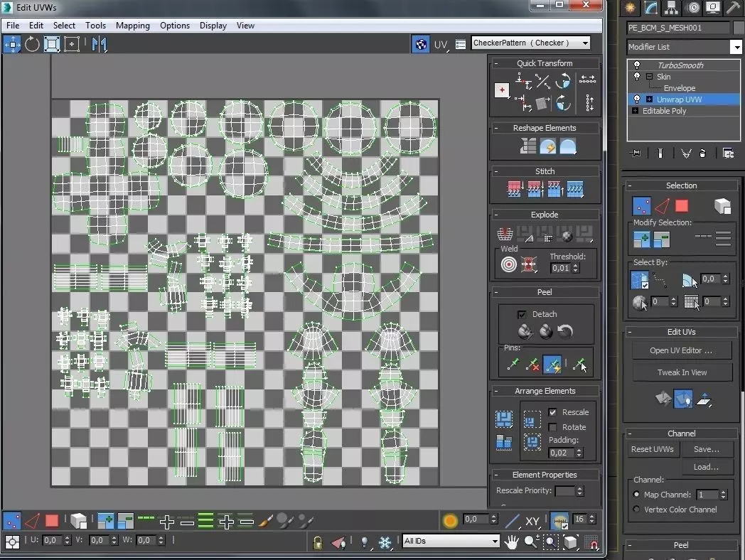Click the object name field PE_BCM_S_MESH001
This screenshot has height=560, width=745.
pyautogui.click(x=678, y=28)
